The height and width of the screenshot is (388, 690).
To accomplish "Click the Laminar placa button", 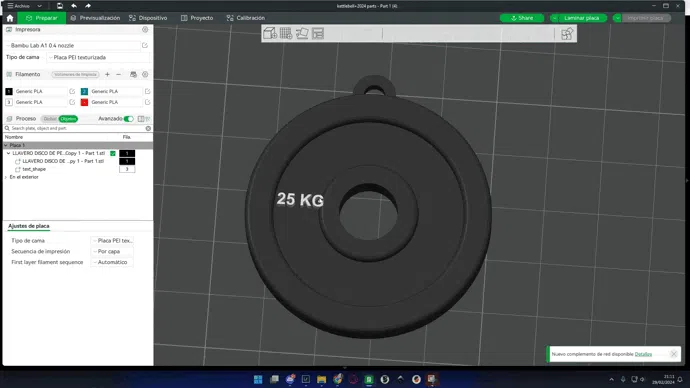I will 582,18.
